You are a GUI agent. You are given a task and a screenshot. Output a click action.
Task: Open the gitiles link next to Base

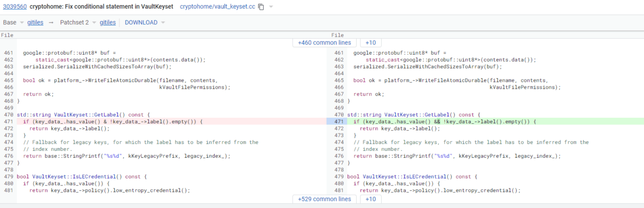click(35, 23)
